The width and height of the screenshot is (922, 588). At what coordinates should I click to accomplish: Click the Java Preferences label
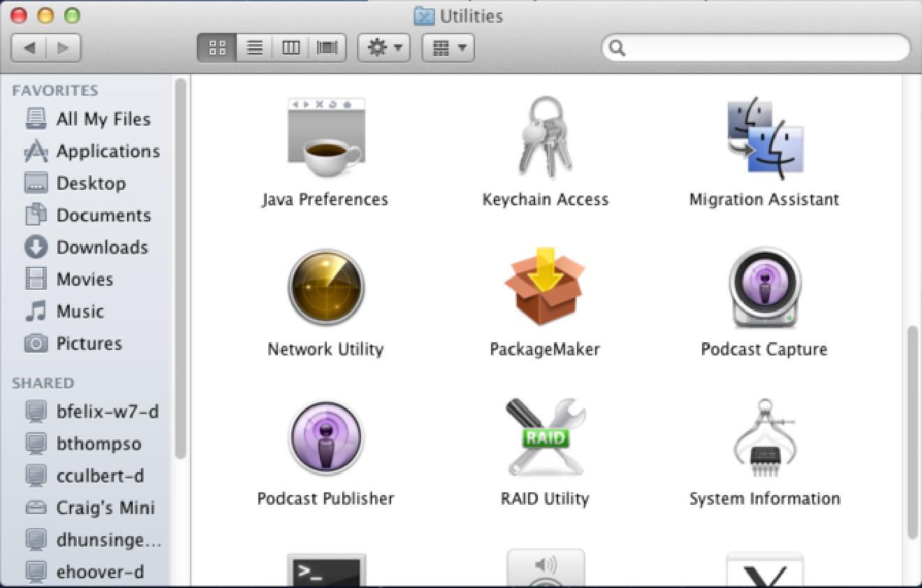(325, 200)
